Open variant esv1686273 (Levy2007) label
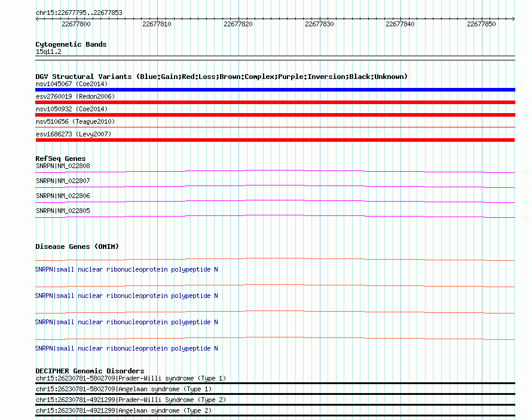Image resolution: width=532 pixels, height=420 pixels. [x=74, y=134]
